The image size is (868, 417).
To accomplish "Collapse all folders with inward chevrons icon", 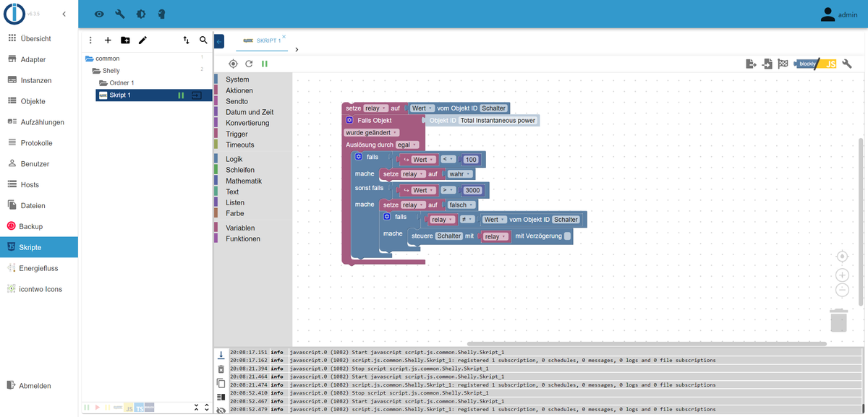I will (x=196, y=408).
